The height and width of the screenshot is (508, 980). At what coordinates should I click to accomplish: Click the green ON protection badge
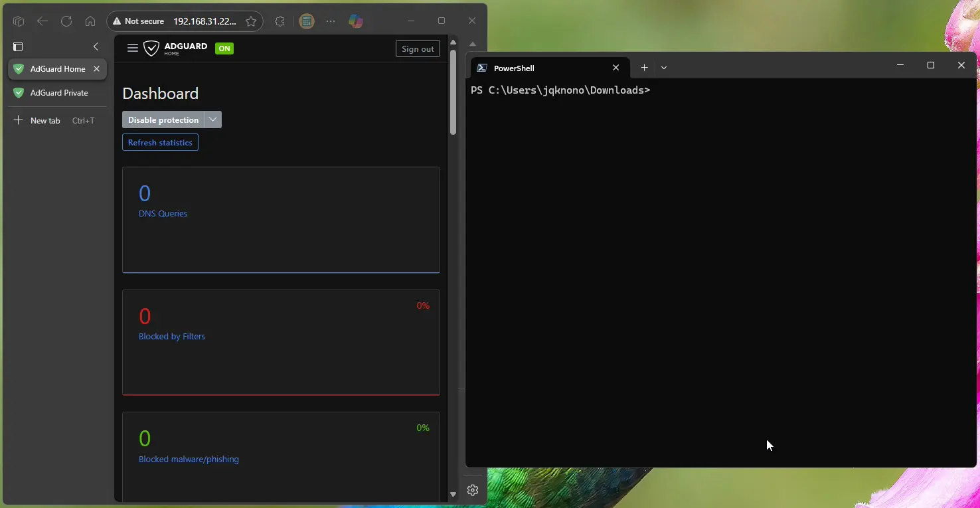[x=224, y=48]
